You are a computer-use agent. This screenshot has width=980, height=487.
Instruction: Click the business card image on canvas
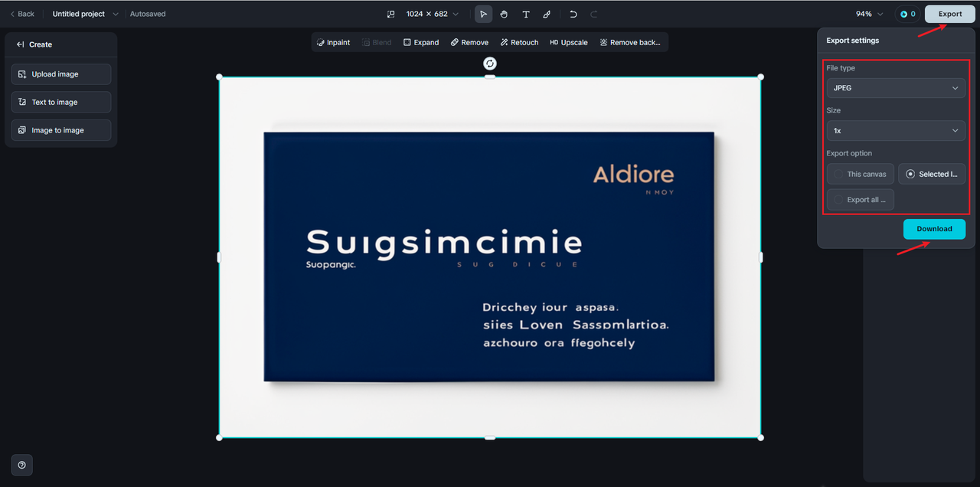coord(489,257)
